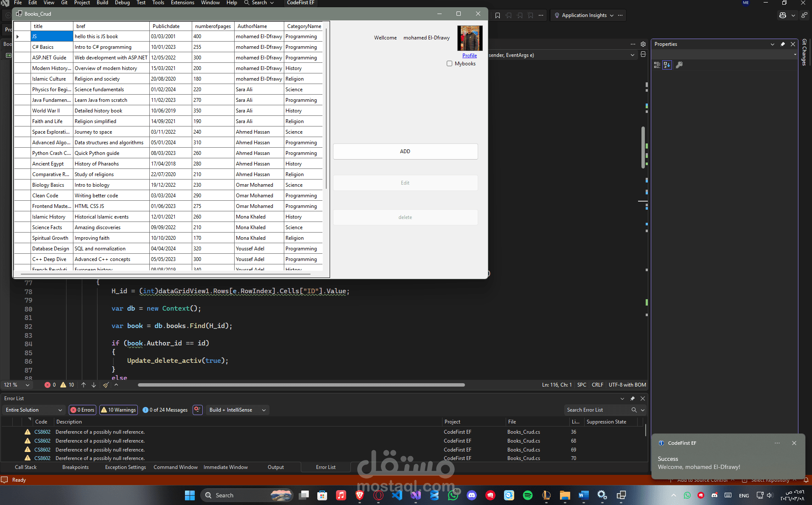The width and height of the screenshot is (812, 505).
Task: Toggle the 0 Errors filter
Action: [x=82, y=410]
